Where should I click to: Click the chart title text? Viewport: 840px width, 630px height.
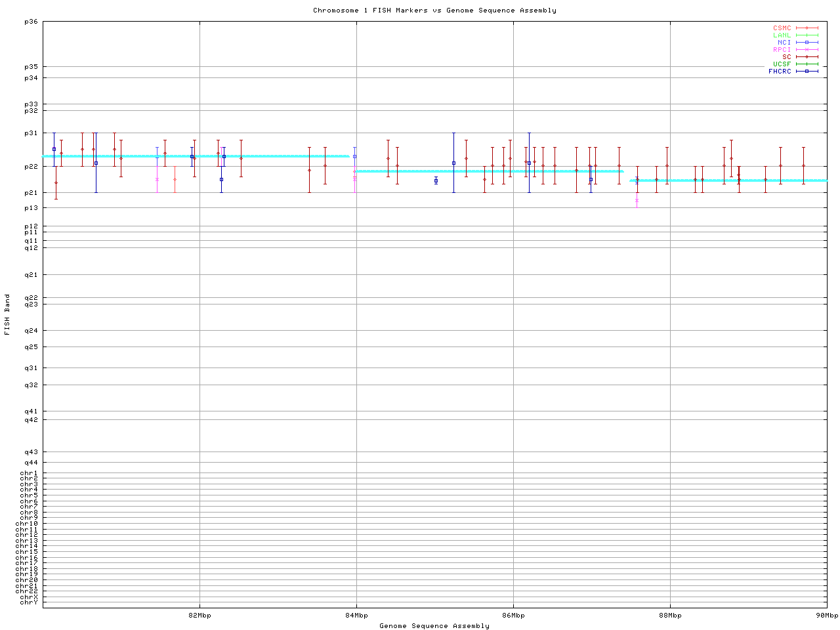pos(434,10)
